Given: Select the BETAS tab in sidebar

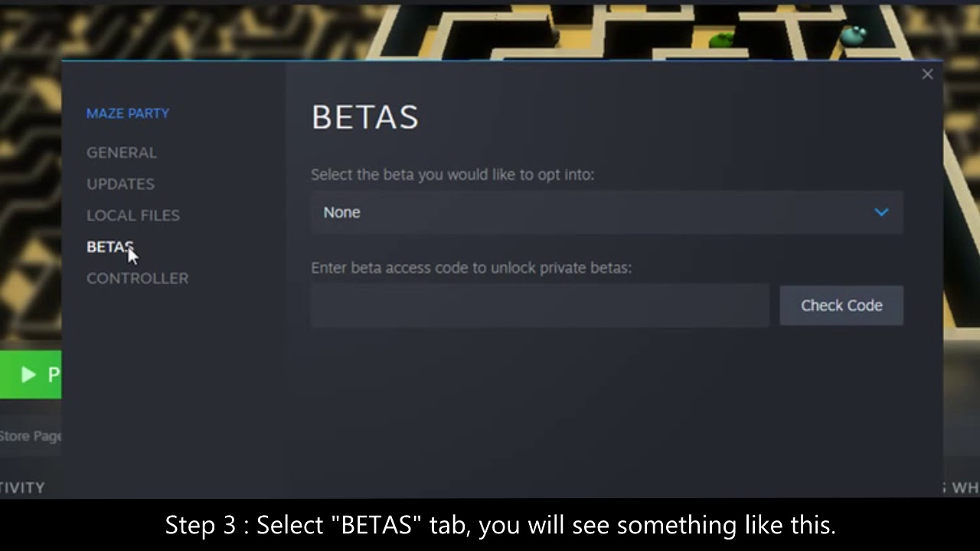Looking at the screenshot, I should [110, 246].
